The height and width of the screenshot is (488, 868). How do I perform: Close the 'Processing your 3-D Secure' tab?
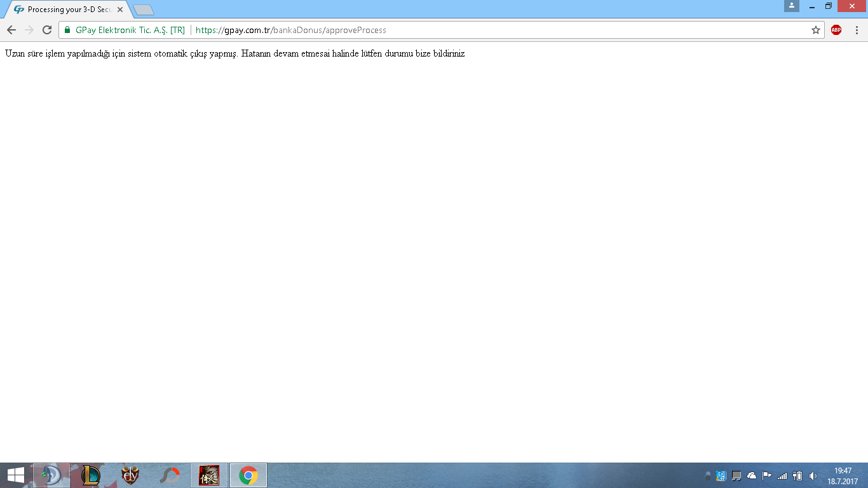[x=119, y=10]
